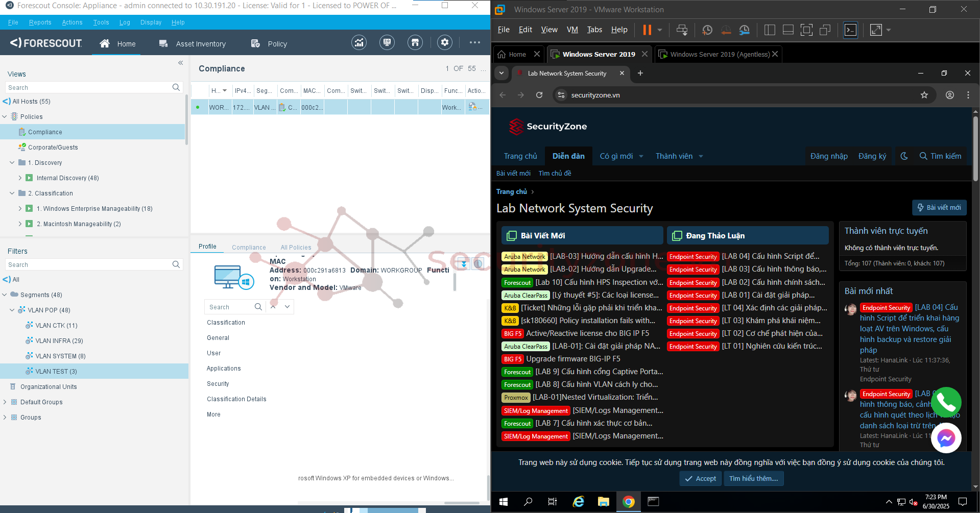Pause the virtual machine in VMware
This screenshot has height=513, width=980.
coord(647,30)
